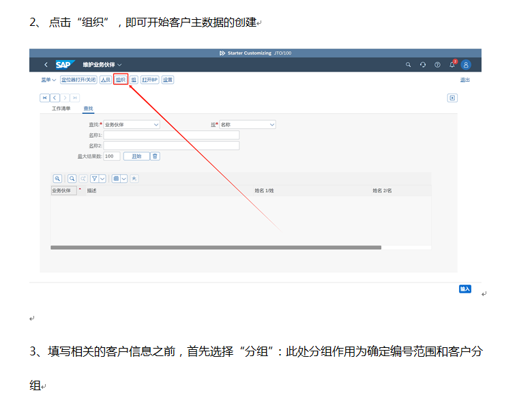Switch to the 工作清单 tab
This screenshot has width=532, height=410.
pos(61,108)
